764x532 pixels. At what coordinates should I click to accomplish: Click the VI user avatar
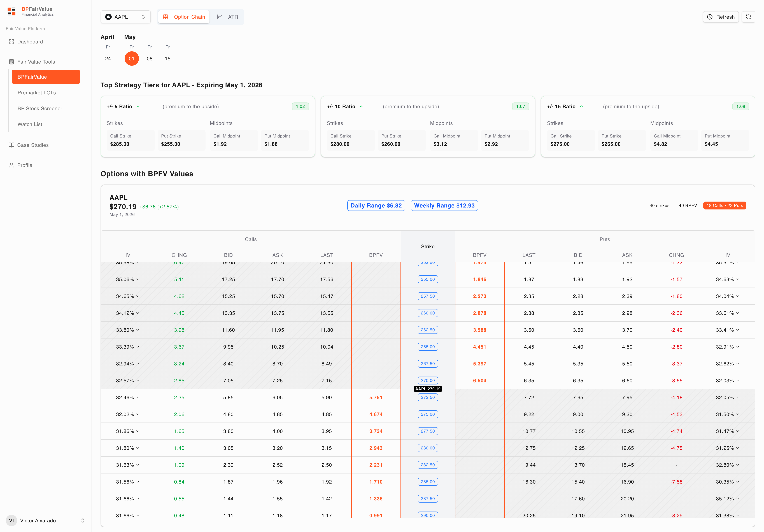click(x=11, y=521)
